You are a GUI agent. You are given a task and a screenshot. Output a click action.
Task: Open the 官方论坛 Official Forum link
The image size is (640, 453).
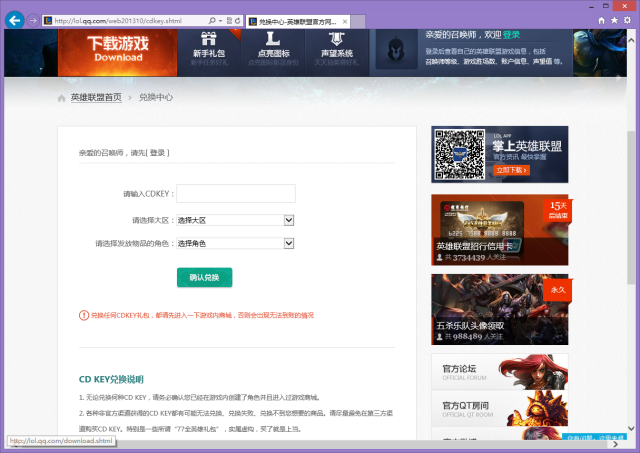pyautogui.click(x=500, y=372)
